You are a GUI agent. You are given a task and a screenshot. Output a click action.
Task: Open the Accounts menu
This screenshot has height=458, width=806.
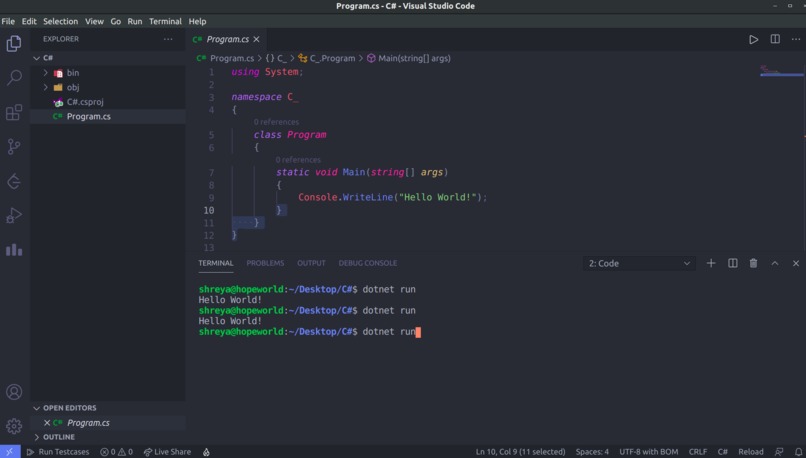point(14,392)
